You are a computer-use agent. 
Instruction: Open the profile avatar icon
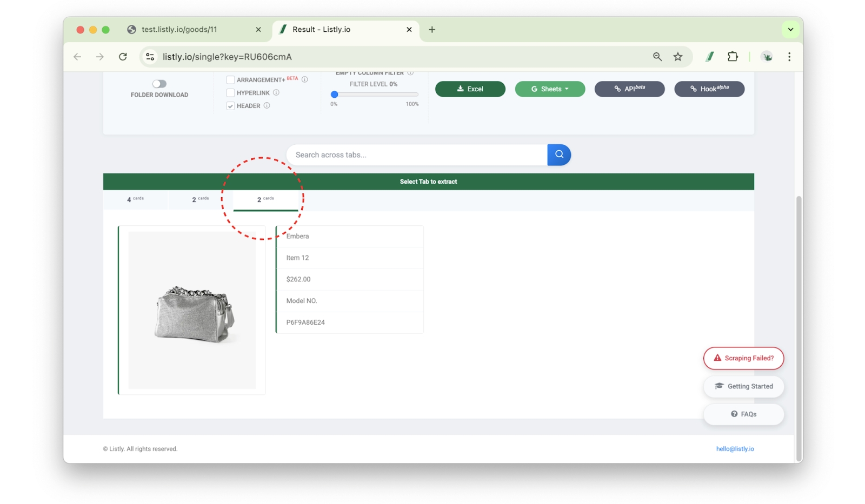coord(766,57)
